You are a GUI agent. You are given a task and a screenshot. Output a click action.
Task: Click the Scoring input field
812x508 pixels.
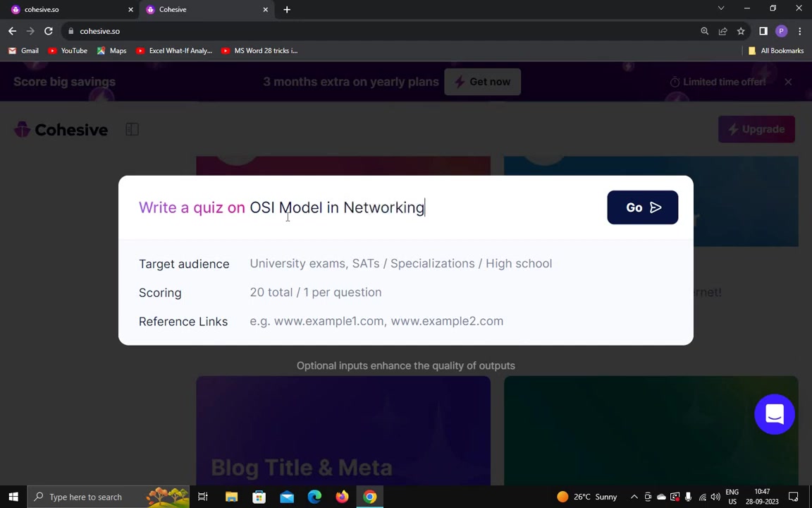click(464, 292)
